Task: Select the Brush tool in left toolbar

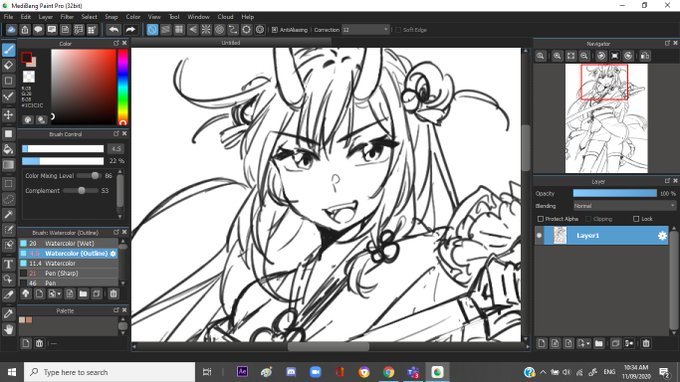Action: 8,50
